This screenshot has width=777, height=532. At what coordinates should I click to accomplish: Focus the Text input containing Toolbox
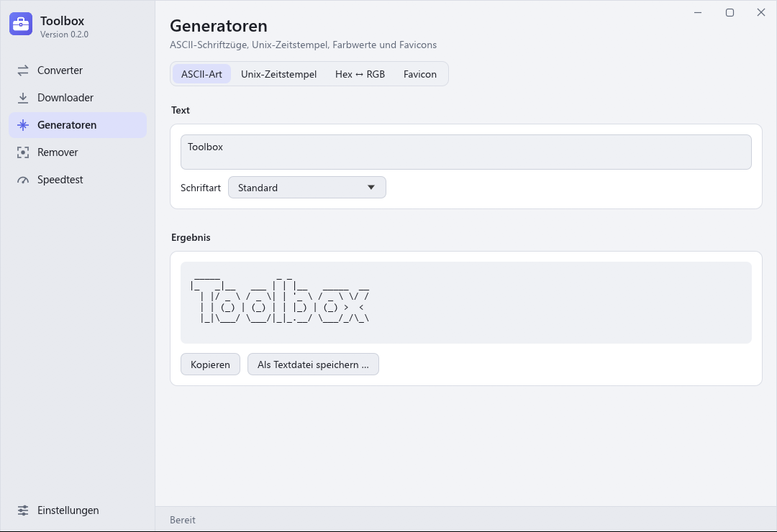[x=465, y=152]
